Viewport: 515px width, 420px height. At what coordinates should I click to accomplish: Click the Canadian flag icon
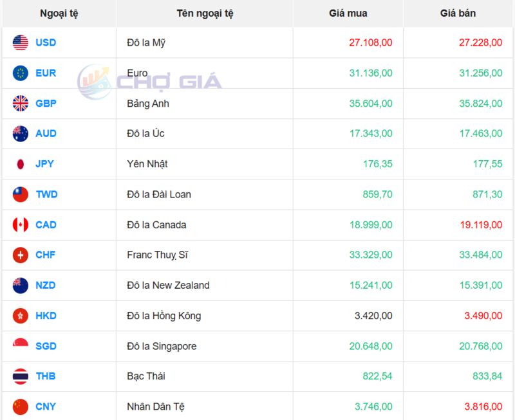pos(21,225)
